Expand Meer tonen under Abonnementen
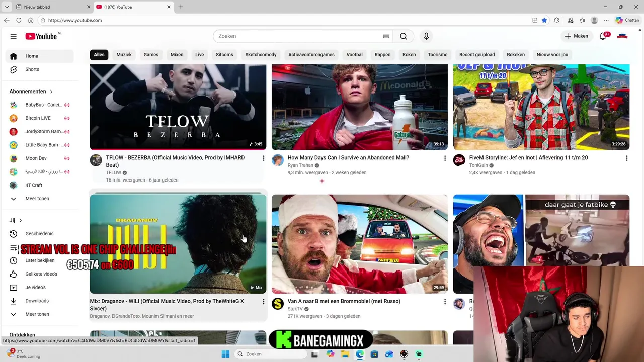 [40, 199]
